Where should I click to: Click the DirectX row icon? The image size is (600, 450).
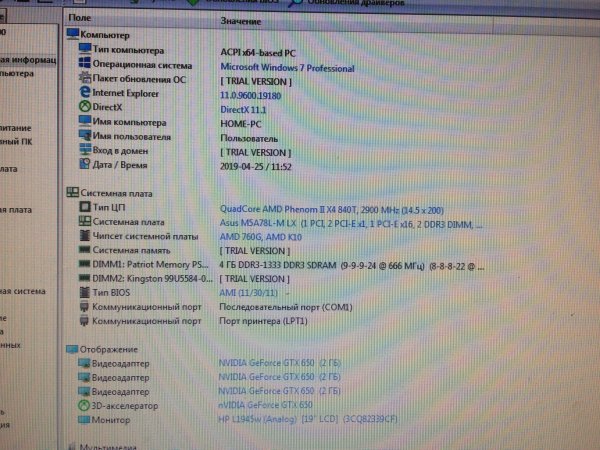click(85, 106)
